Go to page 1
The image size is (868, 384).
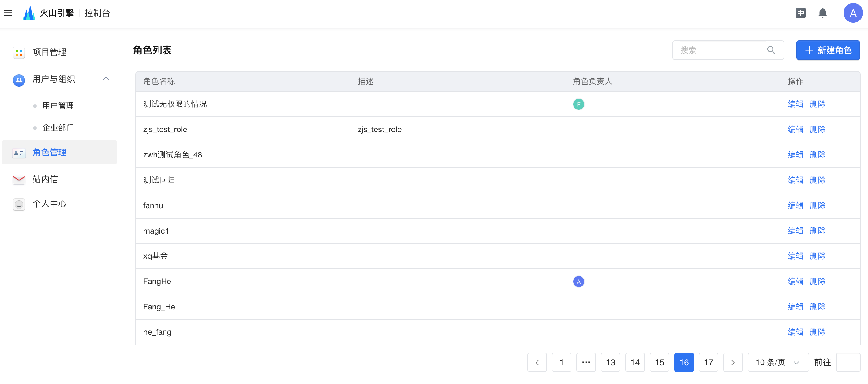[561, 362]
